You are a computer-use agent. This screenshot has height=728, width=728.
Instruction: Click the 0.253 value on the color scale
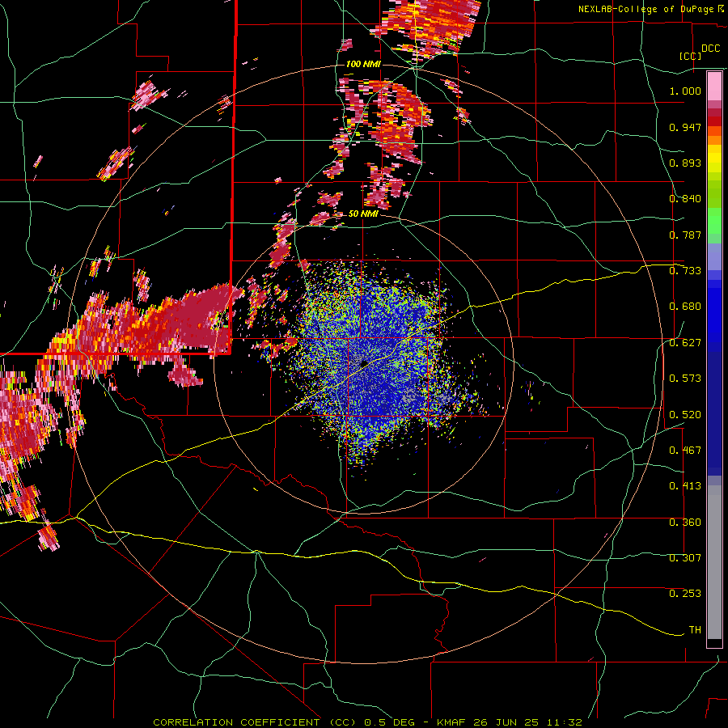coord(685,594)
